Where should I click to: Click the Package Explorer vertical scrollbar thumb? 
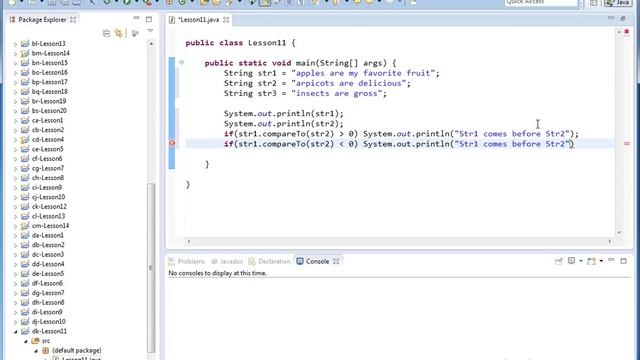pyautogui.click(x=151, y=267)
